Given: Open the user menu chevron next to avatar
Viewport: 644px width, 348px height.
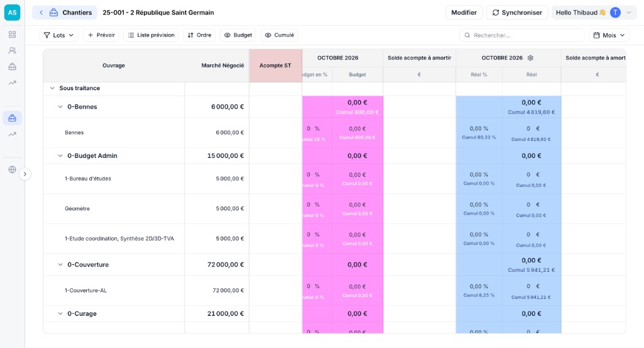Looking at the screenshot, I should (x=629, y=13).
